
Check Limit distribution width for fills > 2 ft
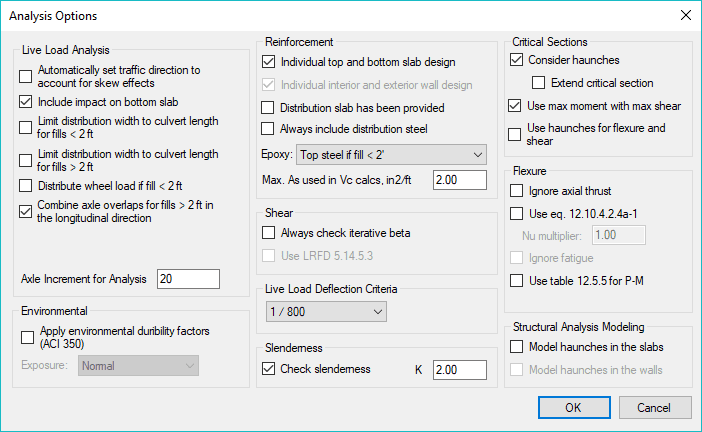(26, 160)
